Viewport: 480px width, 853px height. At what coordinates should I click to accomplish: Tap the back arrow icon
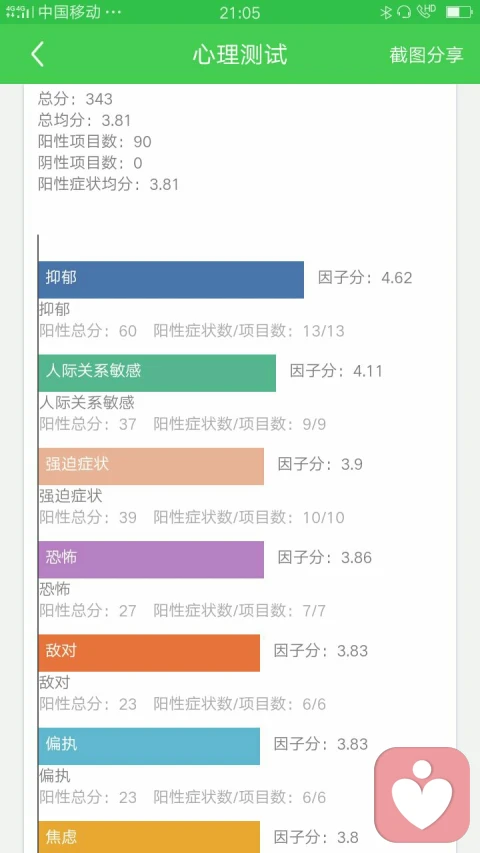pyautogui.click(x=38, y=54)
